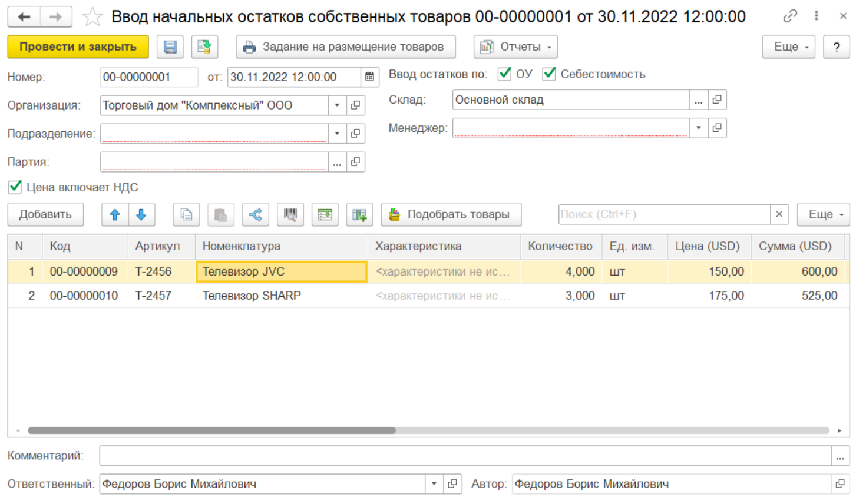Click the barcode scan icon
The height and width of the screenshot is (504, 866).
tap(290, 215)
